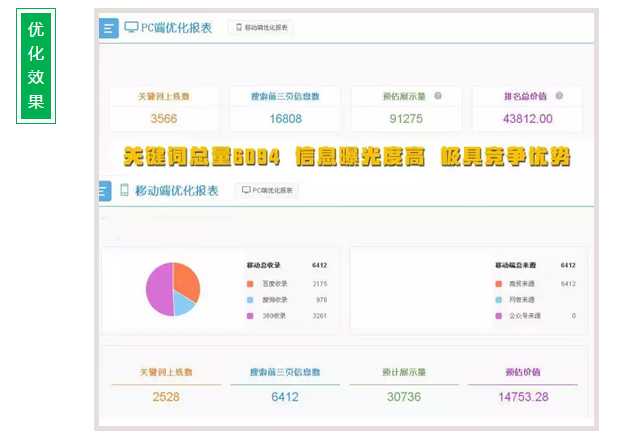Toggle the blue 问答来源 legend marker
This screenshot has height=447, width=618.
pyautogui.click(x=497, y=300)
